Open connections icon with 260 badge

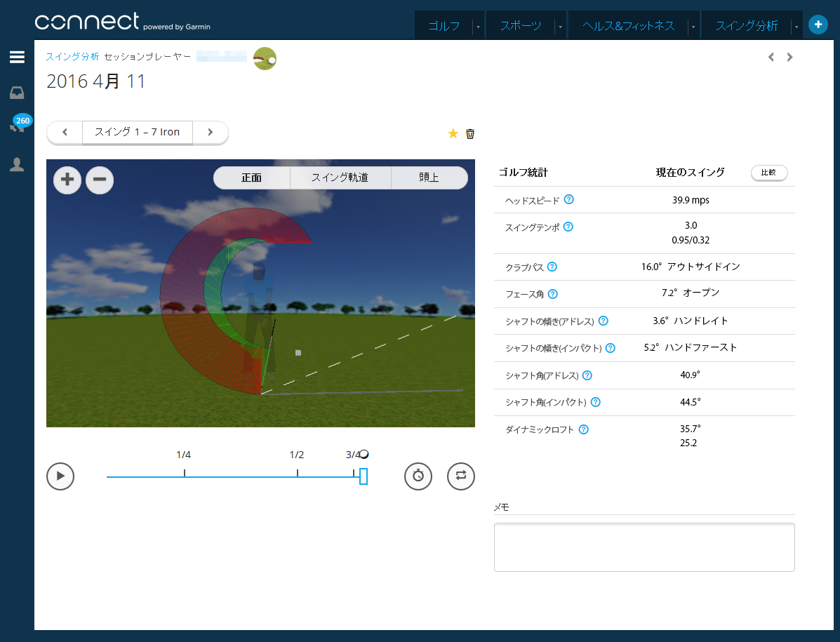(x=17, y=126)
